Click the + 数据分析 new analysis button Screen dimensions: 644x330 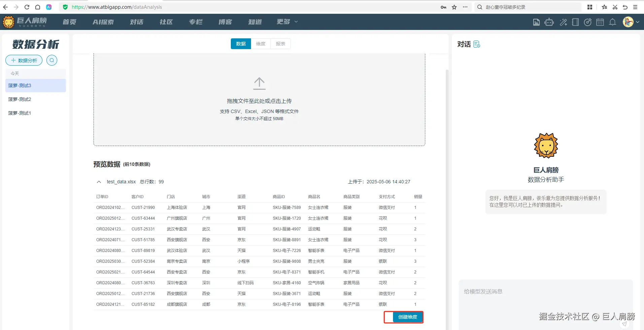24,60
